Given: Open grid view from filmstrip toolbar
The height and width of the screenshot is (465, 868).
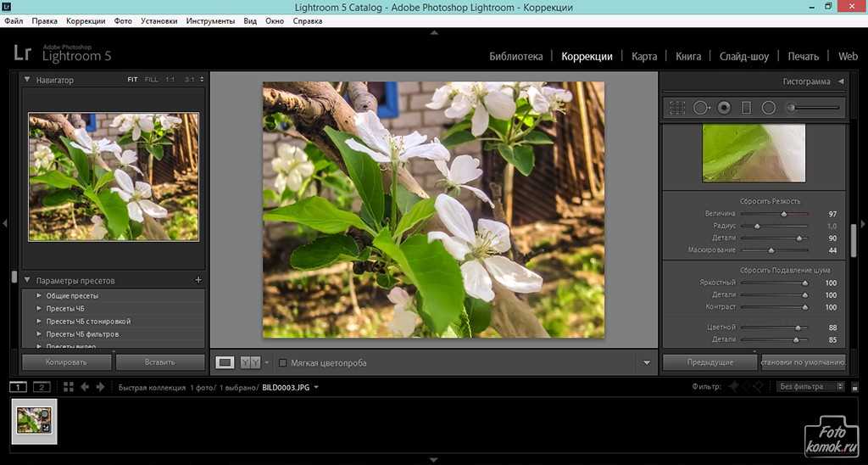Looking at the screenshot, I should pyautogui.click(x=68, y=387).
